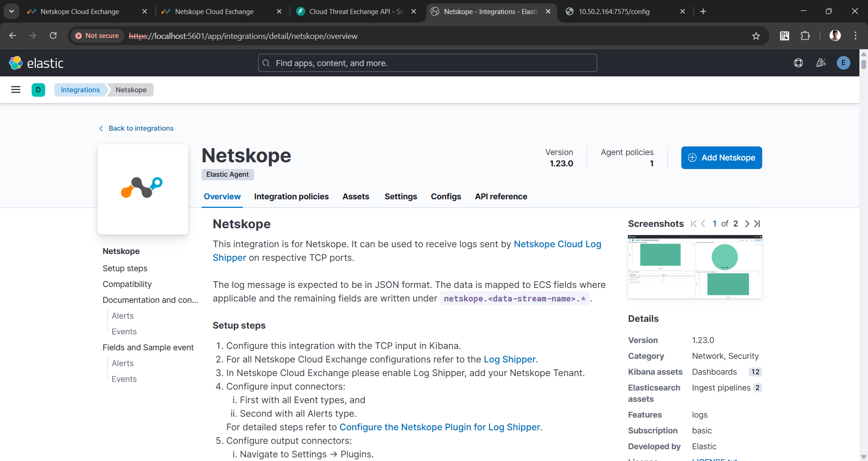
Task: Toggle the main navigation hamburger menu
Action: (x=16, y=89)
